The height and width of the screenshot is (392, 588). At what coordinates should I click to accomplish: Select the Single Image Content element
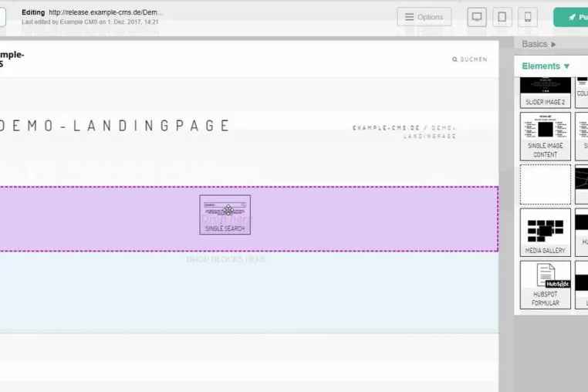click(546, 136)
